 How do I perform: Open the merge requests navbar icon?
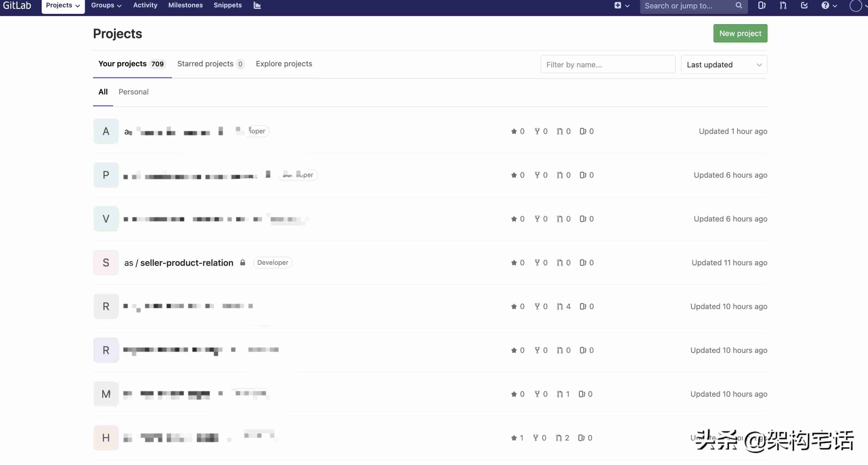[x=783, y=6]
